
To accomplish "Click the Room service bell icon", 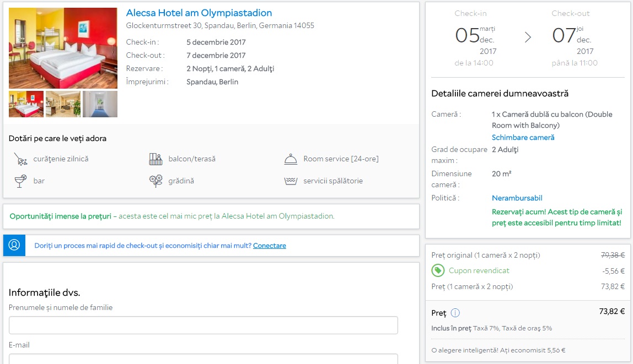I will pyautogui.click(x=291, y=159).
